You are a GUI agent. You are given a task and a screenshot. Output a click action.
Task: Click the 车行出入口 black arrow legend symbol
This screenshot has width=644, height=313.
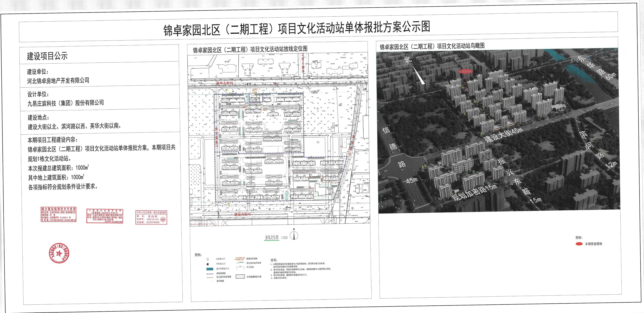(x=207, y=264)
